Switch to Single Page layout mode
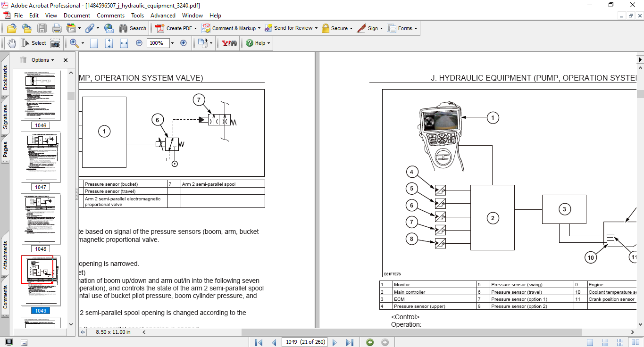This screenshot has width=644, height=347. (590, 342)
